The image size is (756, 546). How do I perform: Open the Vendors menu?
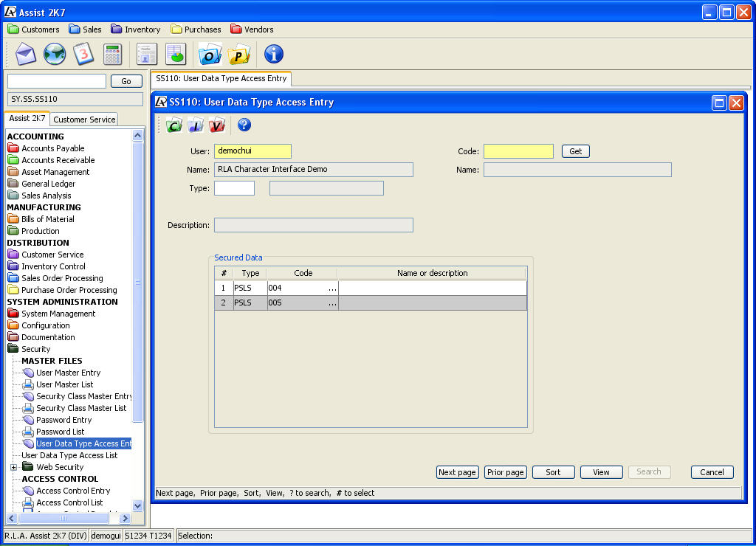coord(252,30)
